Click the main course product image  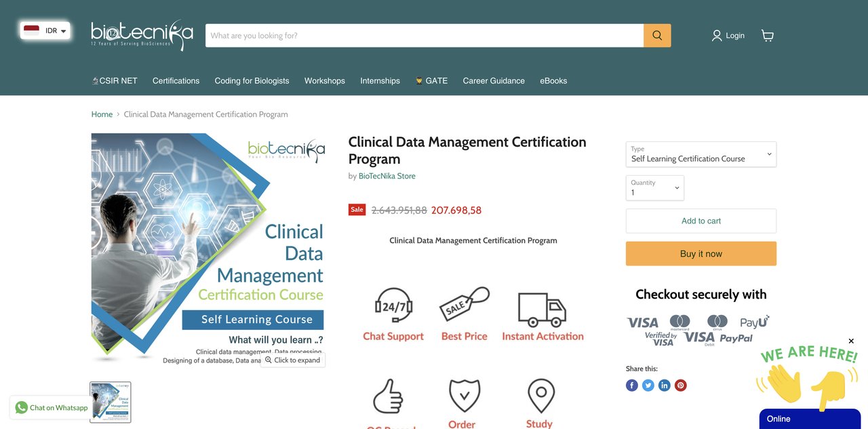click(x=208, y=250)
